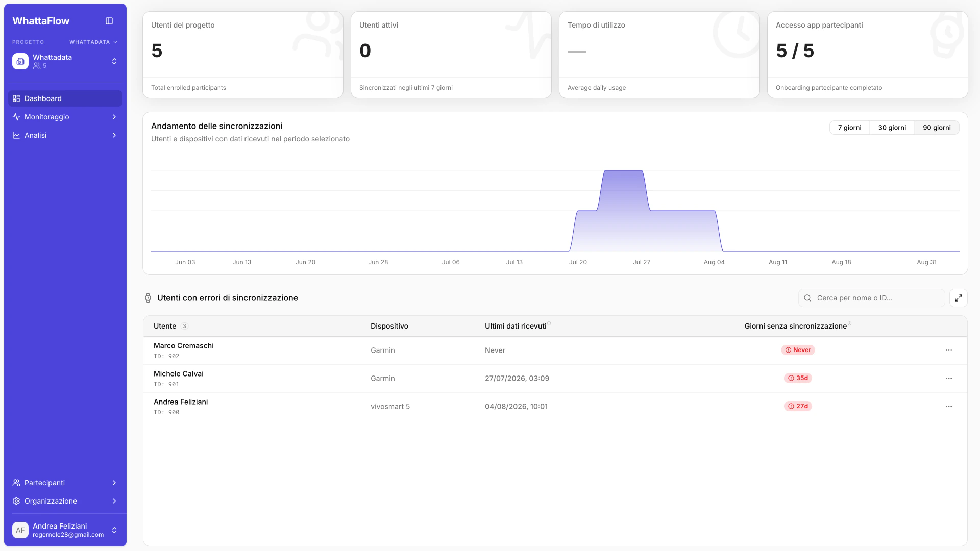Viewport: 980px width, 551px height.
Task: Click the Utenti del progetto card
Action: [243, 55]
